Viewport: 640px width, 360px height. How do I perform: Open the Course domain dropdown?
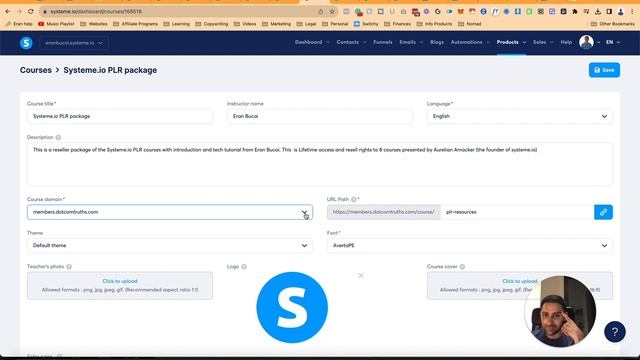pyautogui.click(x=170, y=212)
